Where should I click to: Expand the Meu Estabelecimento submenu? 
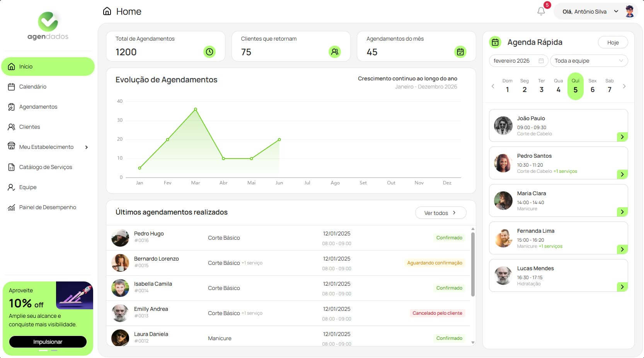pos(87,147)
